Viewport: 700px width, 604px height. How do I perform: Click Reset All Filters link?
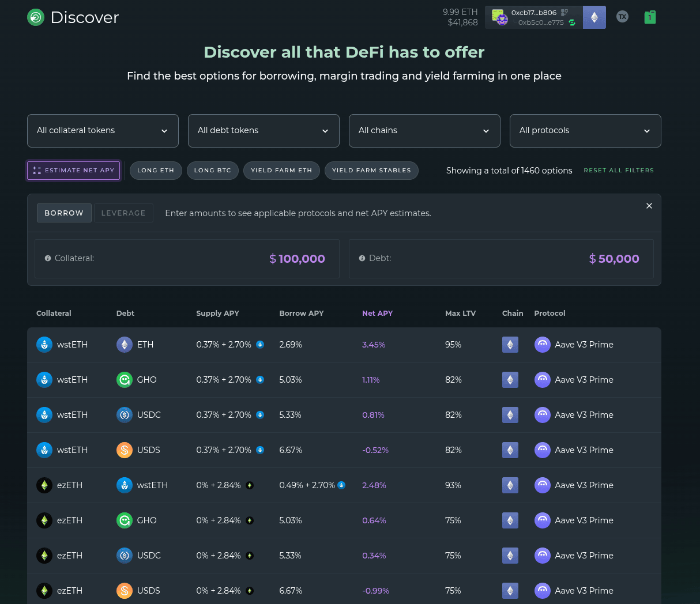pos(619,171)
